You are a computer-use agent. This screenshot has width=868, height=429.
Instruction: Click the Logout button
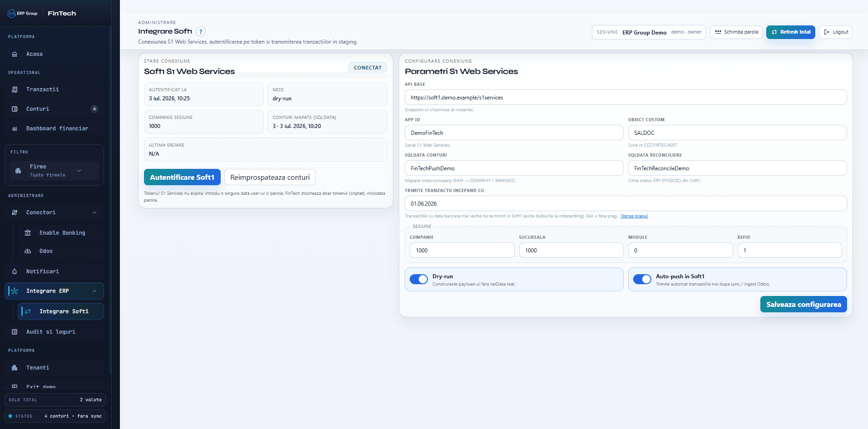coord(836,32)
